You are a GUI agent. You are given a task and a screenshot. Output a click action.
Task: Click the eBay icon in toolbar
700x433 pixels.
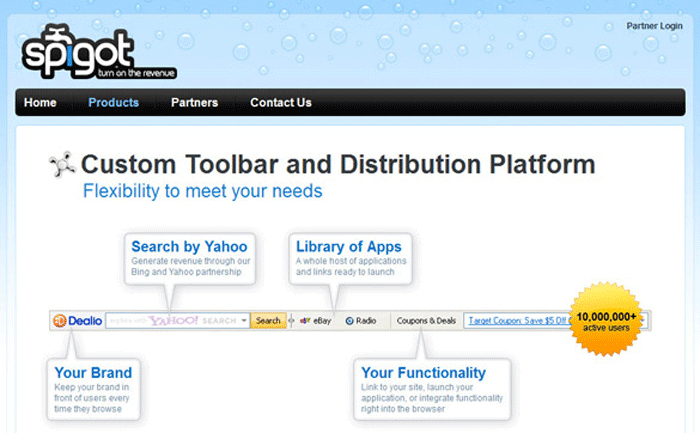point(302,321)
